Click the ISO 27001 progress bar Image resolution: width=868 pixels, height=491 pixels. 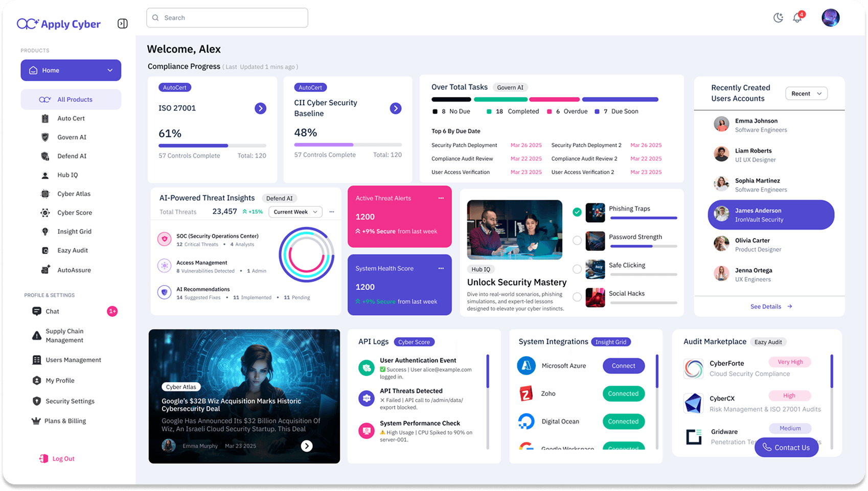212,146
